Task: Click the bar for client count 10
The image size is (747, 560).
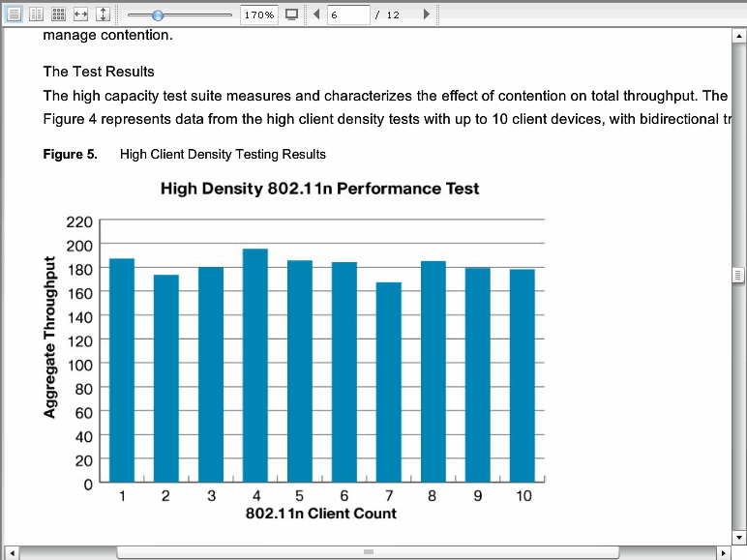Action: point(523,375)
